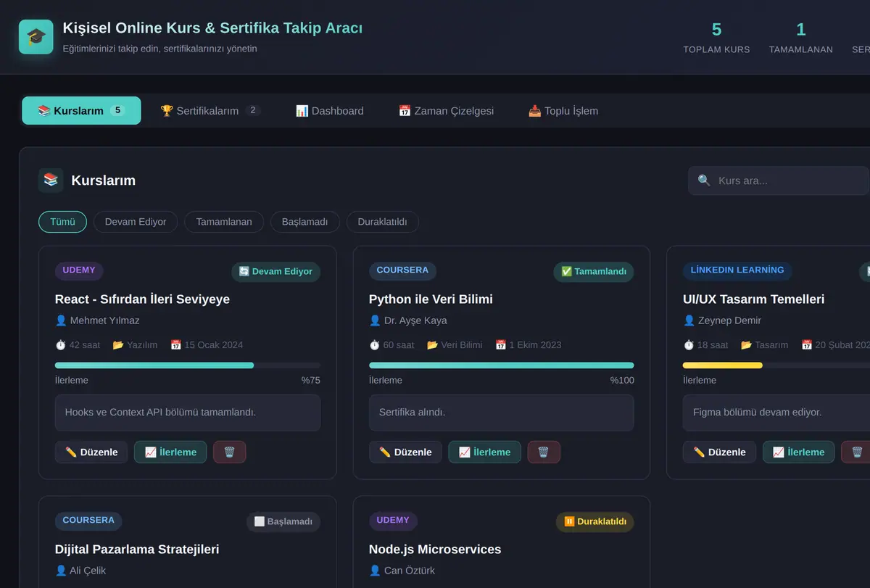This screenshot has height=588, width=870.
Task: Click instructor icon next to Ali Çelik
Action: pyautogui.click(x=61, y=571)
